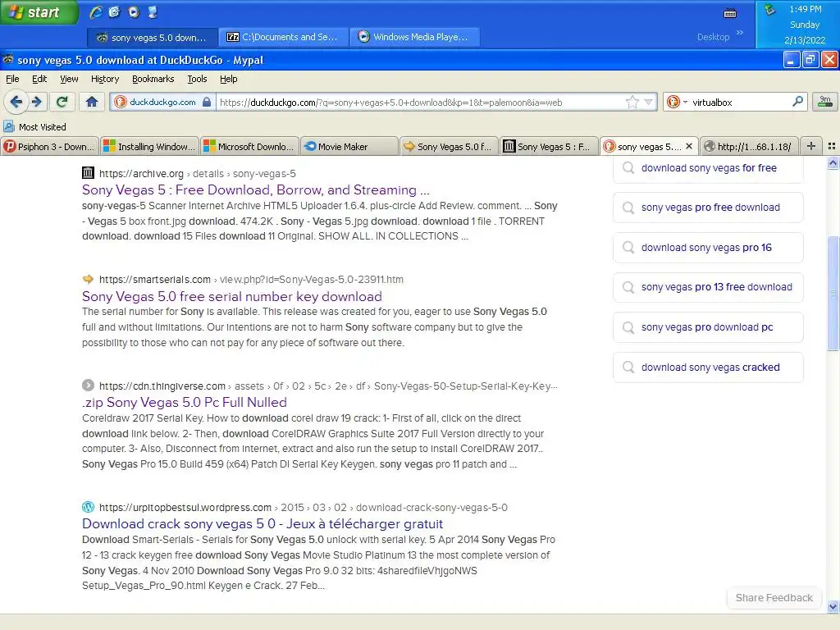
Task: Click magnifier beside 'sony vegas pro download pc'
Action: pyautogui.click(x=628, y=326)
